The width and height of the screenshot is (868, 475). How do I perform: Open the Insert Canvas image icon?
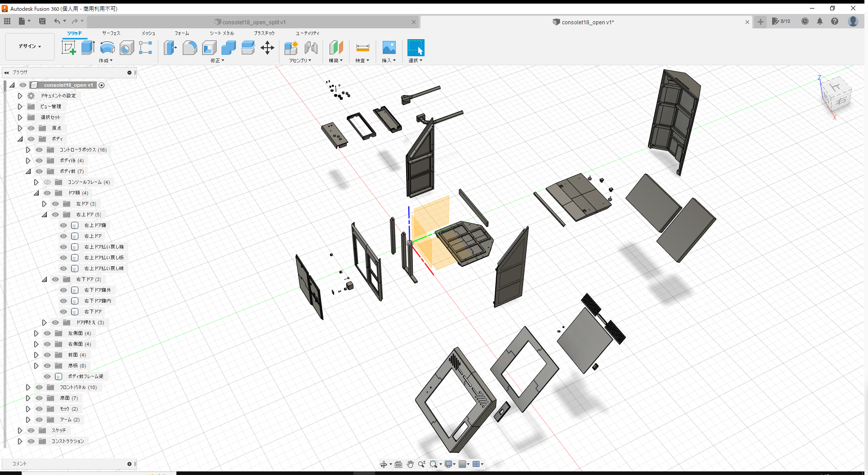389,47
